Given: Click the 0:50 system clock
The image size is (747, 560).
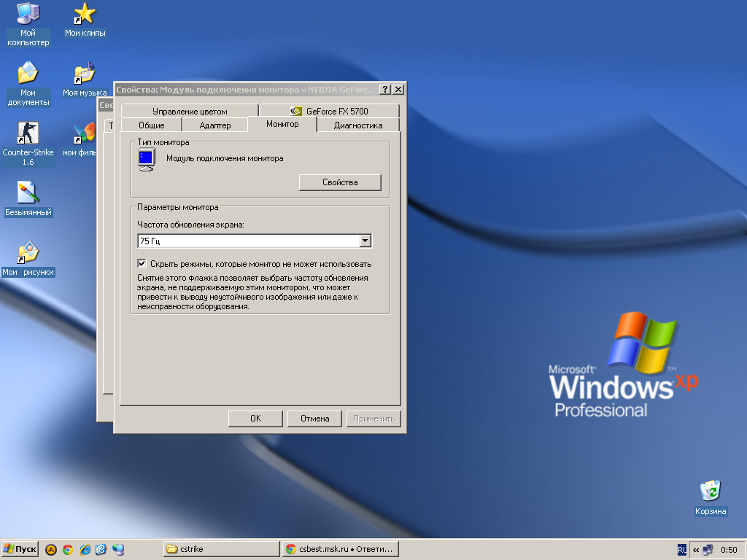Looking at the screenshot, I should point(729,550).
